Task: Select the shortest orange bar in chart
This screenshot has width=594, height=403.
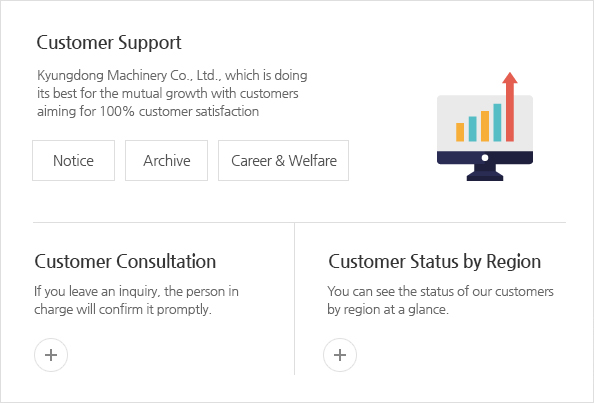Action: point(460,132)
